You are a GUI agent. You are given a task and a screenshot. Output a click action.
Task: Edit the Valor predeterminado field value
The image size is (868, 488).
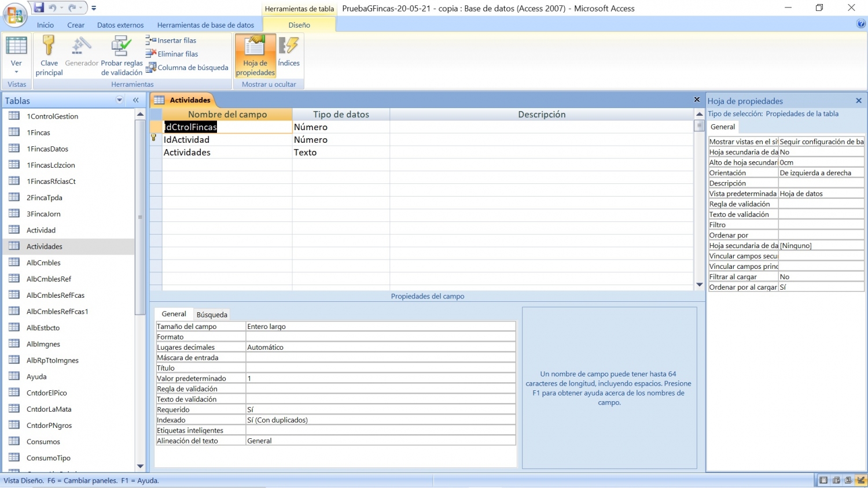(x=380, y=379)
